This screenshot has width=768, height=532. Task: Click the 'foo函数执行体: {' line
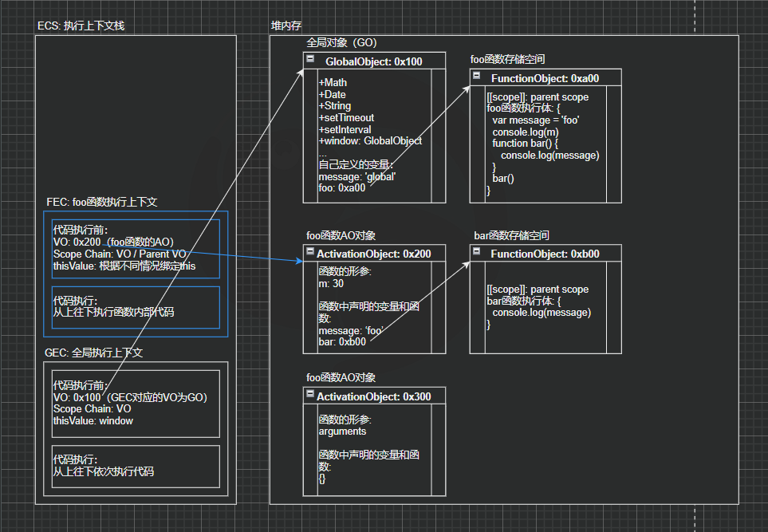(x=524, y=108)
